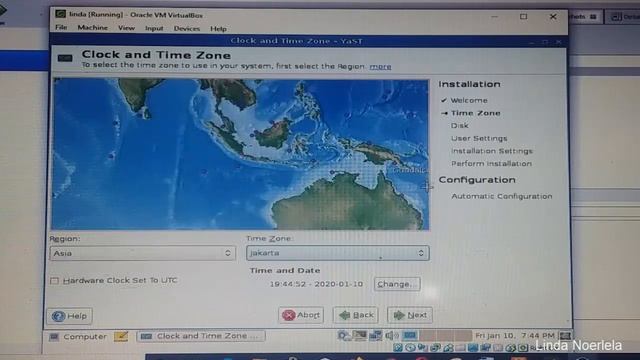Viewport: 640px width, 360px height.
Task: Click the Abort button
Action: [301, 315]
